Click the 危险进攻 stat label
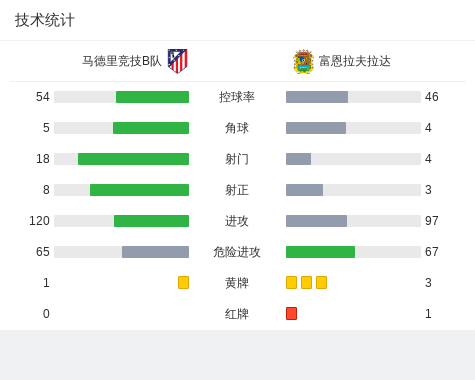The image size is (475, 380). click(237, 252)
